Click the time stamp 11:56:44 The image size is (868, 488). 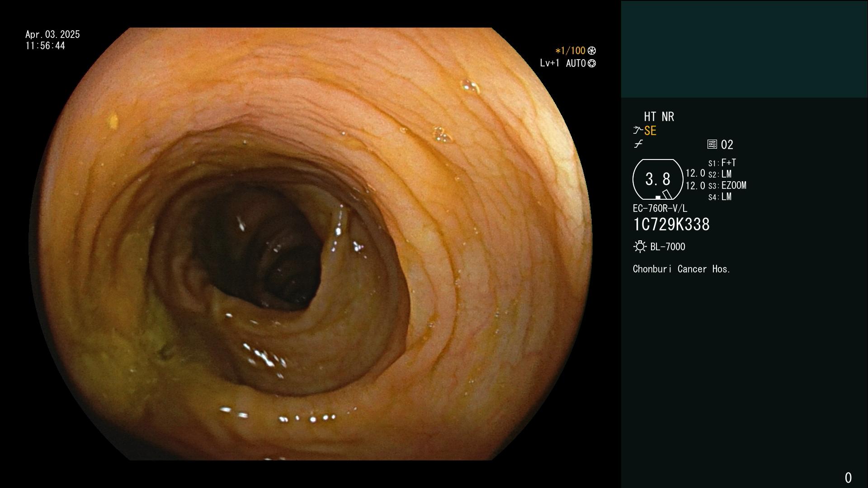pos(45,46)
